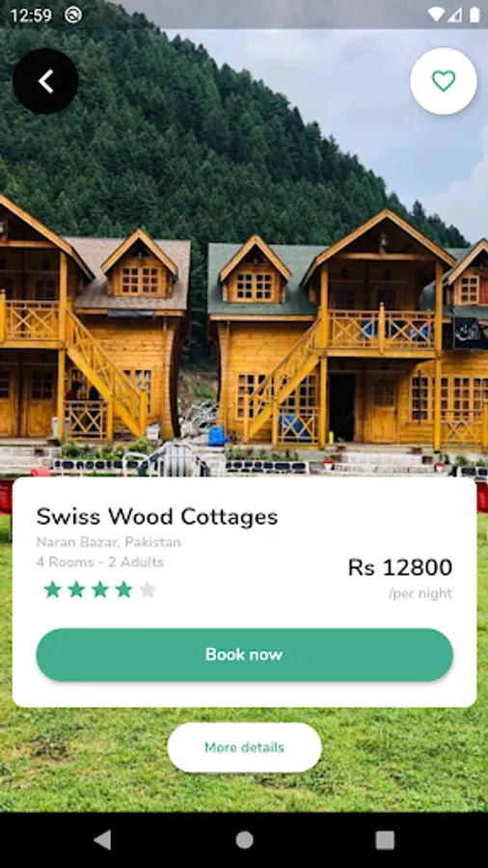Screen dimensions: 488x868
Task: Select the third rating star
Action: click(100, 589)
